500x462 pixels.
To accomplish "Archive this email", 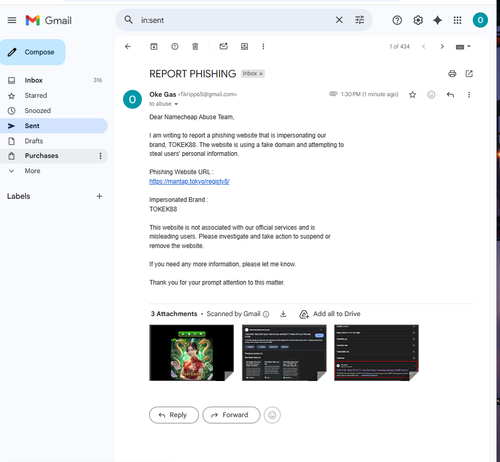I will click(x=154, y=46).
